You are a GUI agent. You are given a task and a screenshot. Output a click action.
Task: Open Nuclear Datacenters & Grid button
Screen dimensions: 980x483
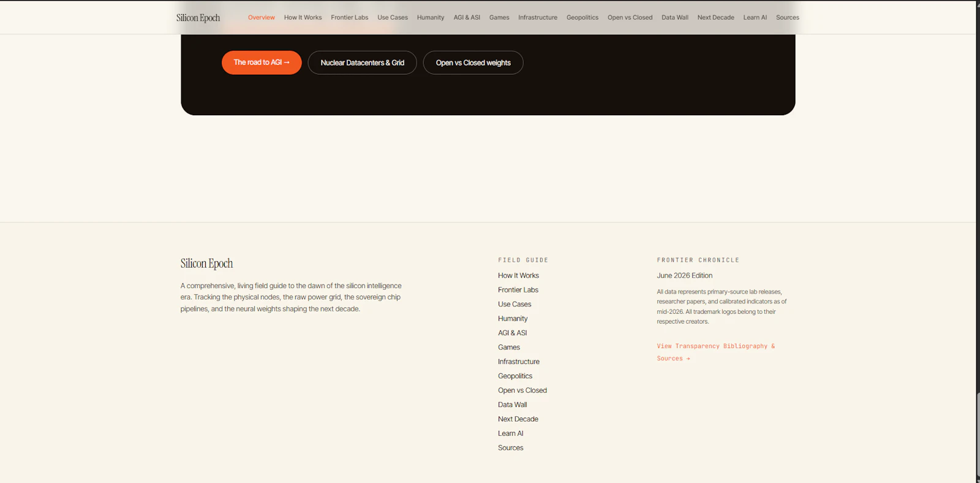point(362,63)
